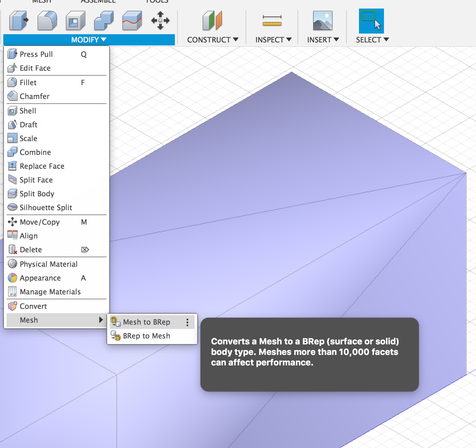Image resolution: width=476 pixels, height=448 pixels.
Task: Open the Shell tool from the toolbar
Action: tap(75, 20)
